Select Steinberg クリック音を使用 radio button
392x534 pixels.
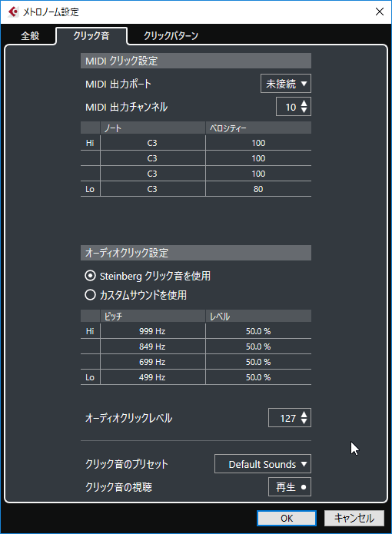pyautogui.click(x=90, y=276)
